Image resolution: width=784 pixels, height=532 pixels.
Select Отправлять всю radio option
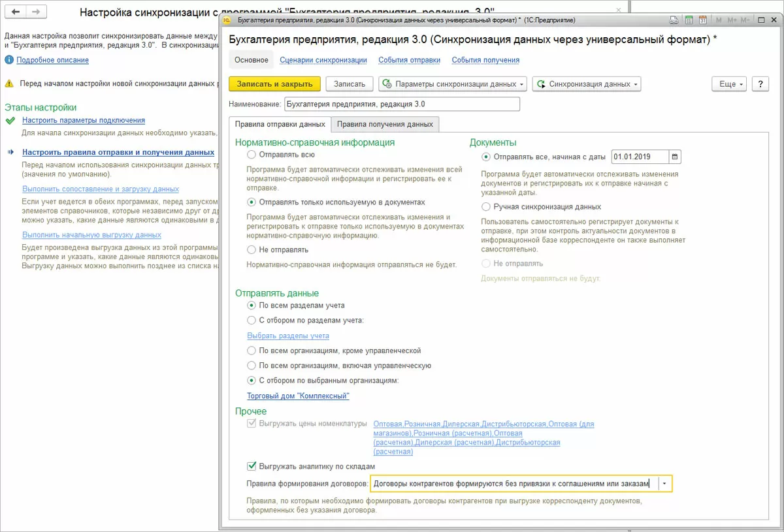click(x=252, y=155)
